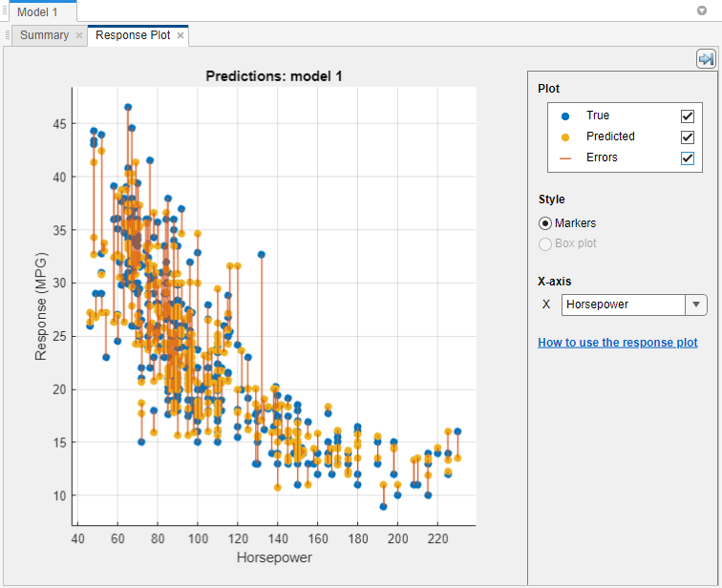722x588 pixels.
Task: Close the Response Plot tab
Action: click(180, 35)
